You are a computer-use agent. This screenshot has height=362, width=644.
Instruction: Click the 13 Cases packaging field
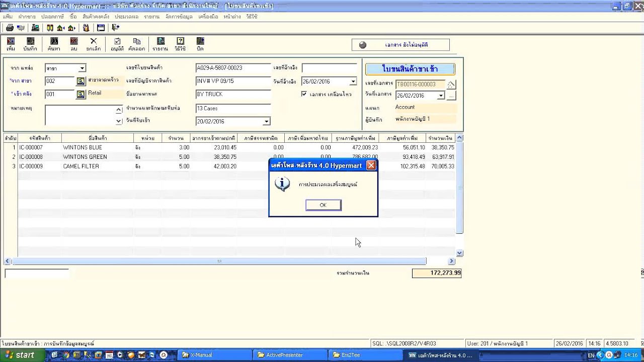click(233, 108)
